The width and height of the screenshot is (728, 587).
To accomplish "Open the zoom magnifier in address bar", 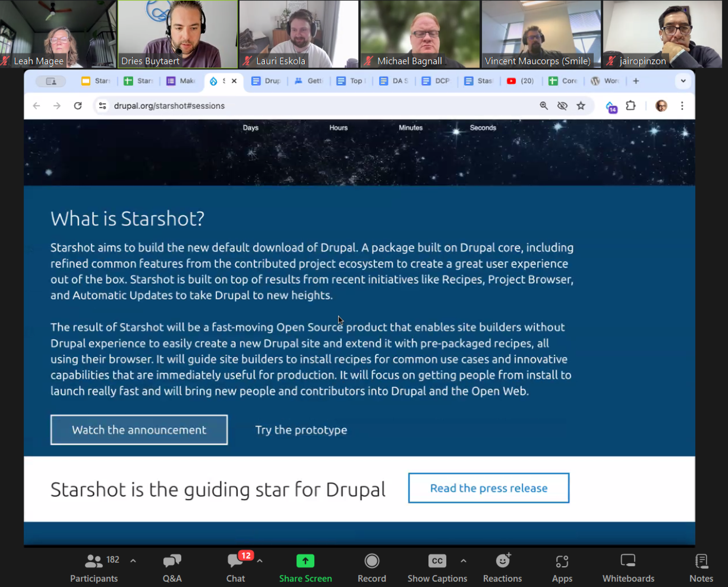I will coord(544,106).
